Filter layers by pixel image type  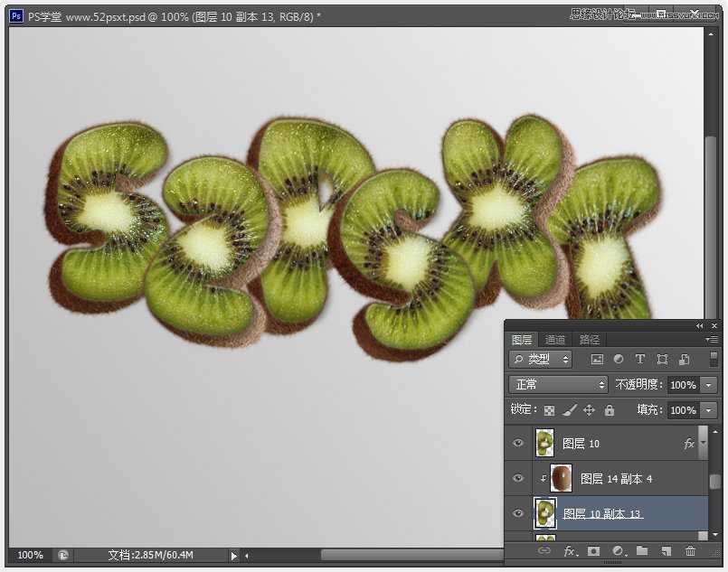(597, 359)
